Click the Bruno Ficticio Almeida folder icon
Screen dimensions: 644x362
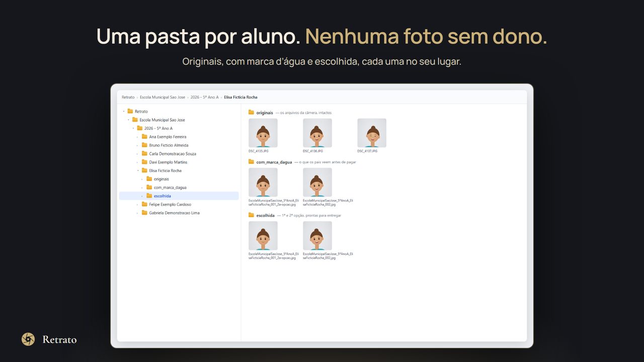tap(144, 145)
